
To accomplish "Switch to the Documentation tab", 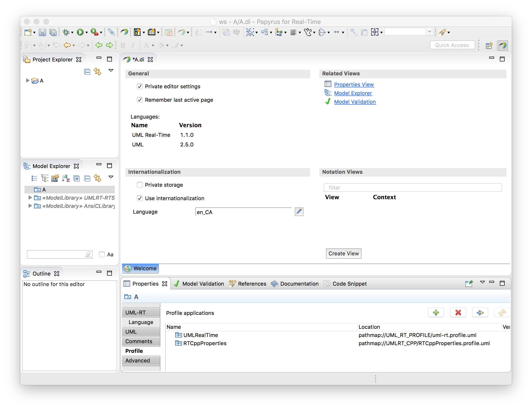I will point(295,284).
